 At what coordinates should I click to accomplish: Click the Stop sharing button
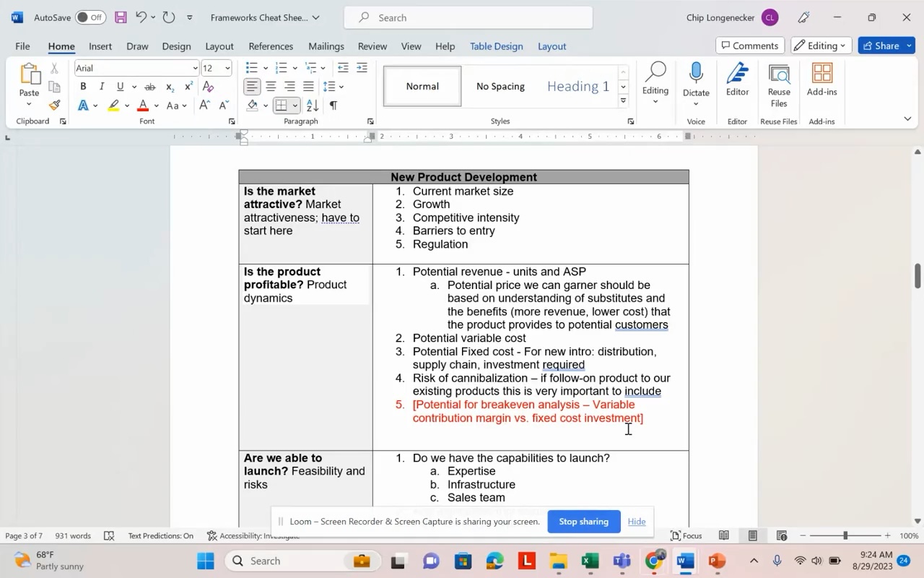[x=584, y=522]
